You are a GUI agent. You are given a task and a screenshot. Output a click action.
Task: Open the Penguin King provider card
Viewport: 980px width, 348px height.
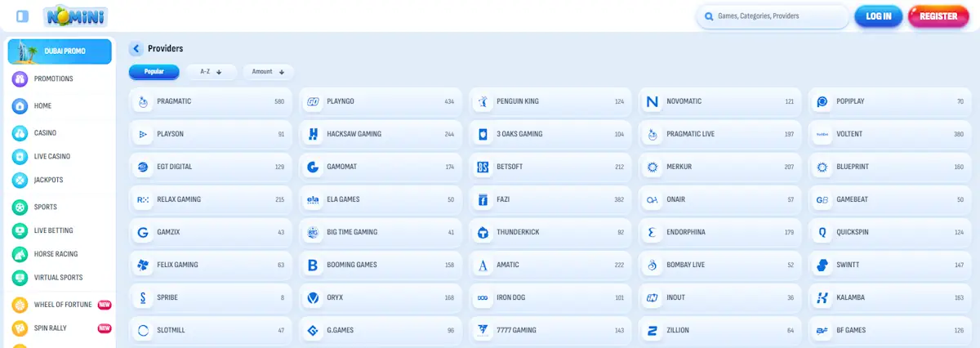pos(550,102)
